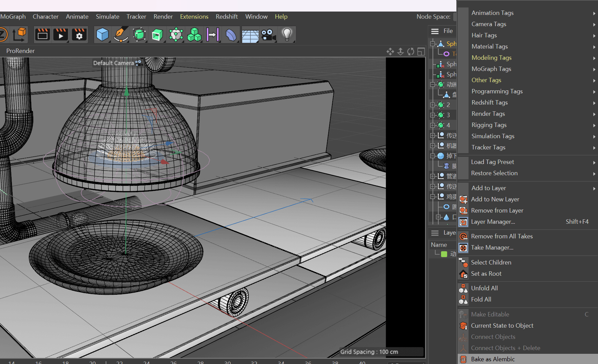Image resolution: width=598 pixels, height=364 pixels.
Task: Toggle green layer color swatch
Action: [x=444, y=254]
